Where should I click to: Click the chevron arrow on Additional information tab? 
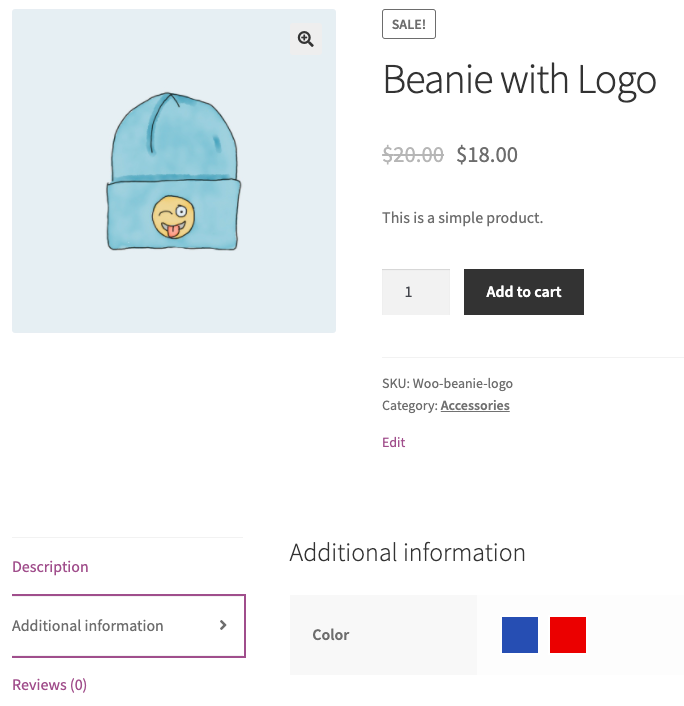point(223,625)
